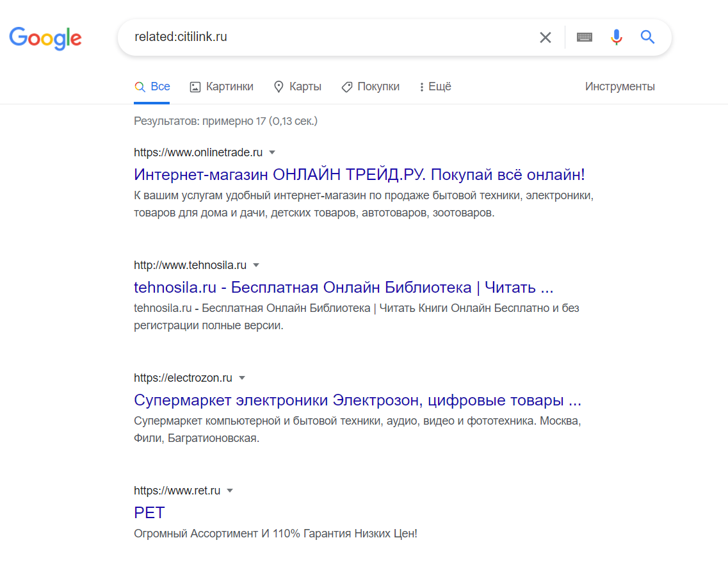Image resolution: width=728 pixels, height=563 pixels.
Task: Click the Google logo
Action: pyautogui.click(x=45, y=38)
